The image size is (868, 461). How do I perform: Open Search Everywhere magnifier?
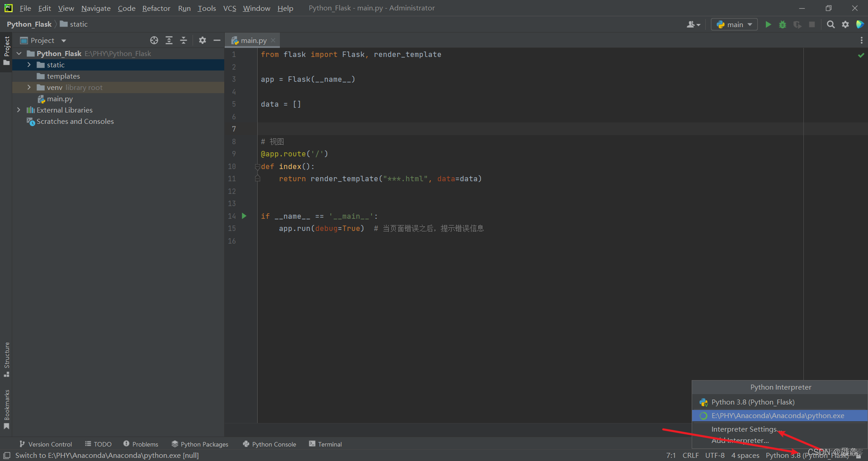click(830, 24)
